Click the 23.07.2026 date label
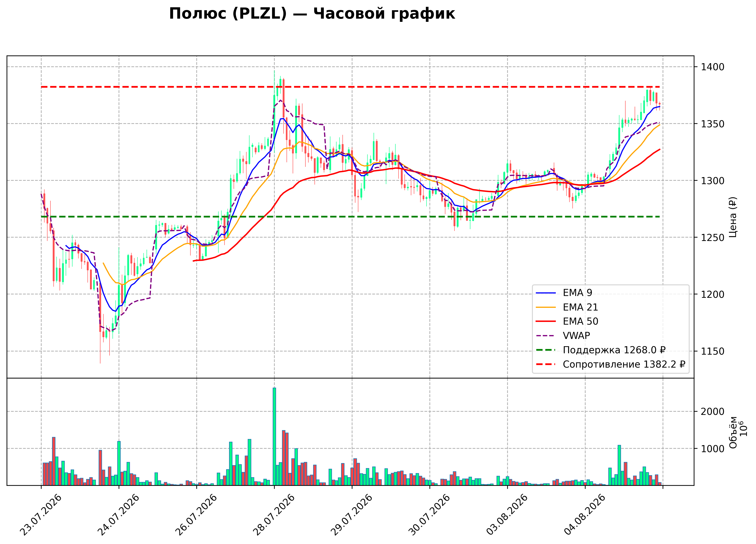This screenshot has height=544, width=756. [41, 515]
